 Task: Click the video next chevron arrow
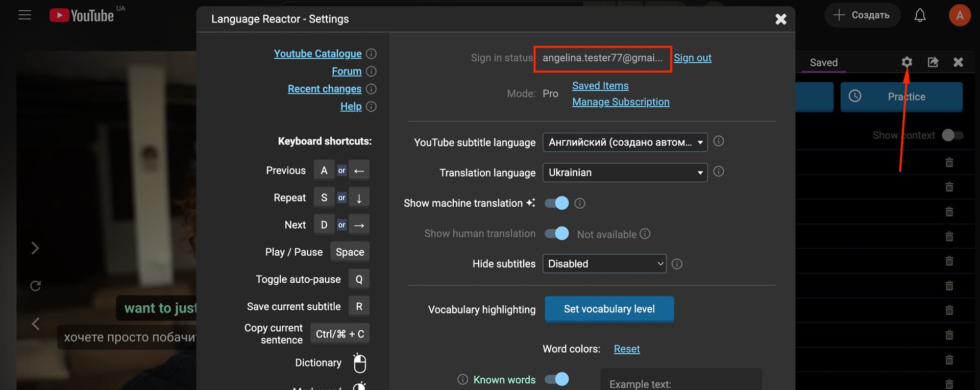tap(35, 248)
